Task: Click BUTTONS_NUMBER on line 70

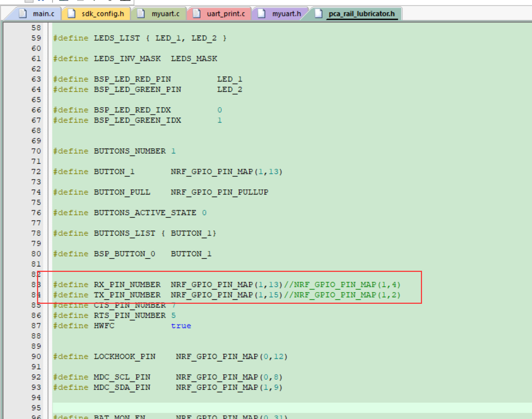Action: point(130,151)
